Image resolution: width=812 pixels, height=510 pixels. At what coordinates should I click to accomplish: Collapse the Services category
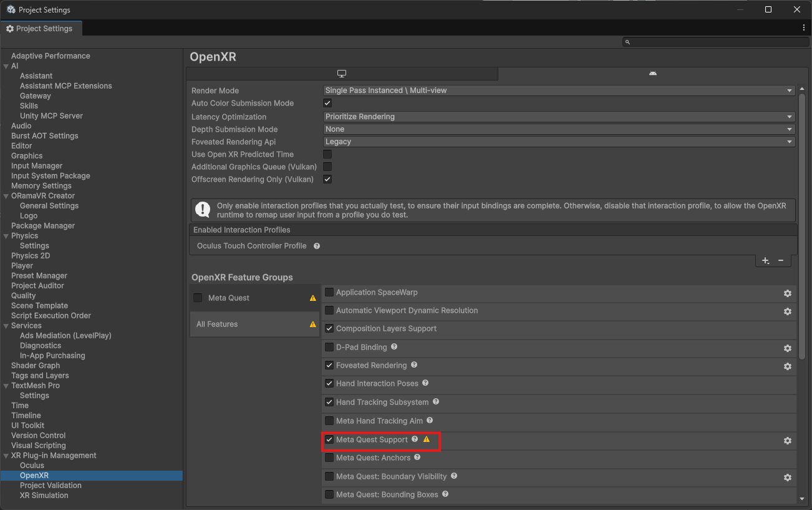click(6, 326)
